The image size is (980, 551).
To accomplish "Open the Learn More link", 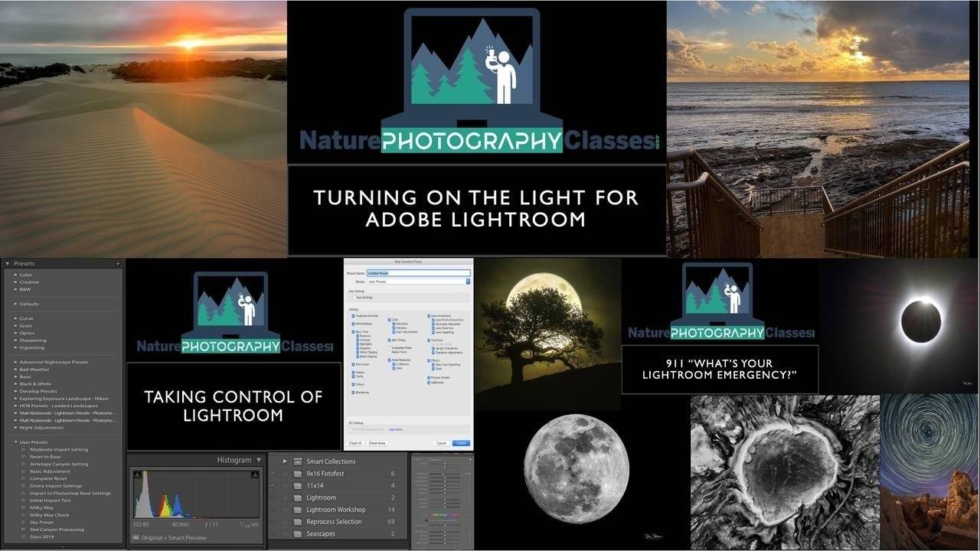I will [x=396, y=429].
